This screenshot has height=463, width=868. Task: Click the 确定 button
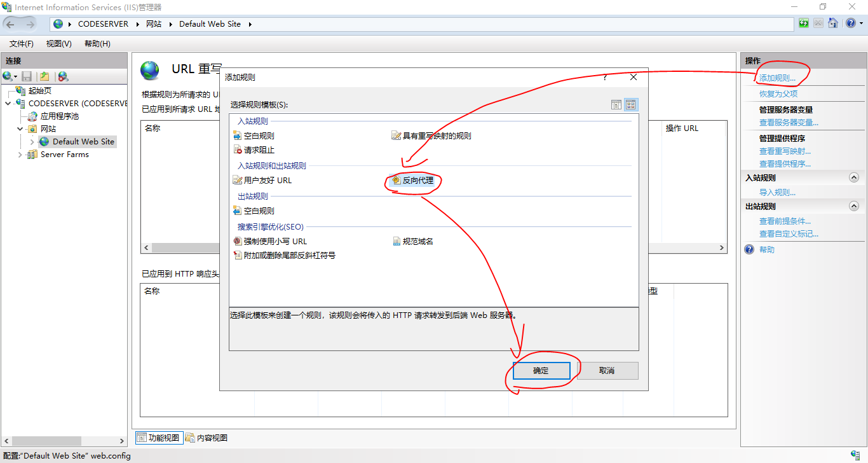(540, 371)
